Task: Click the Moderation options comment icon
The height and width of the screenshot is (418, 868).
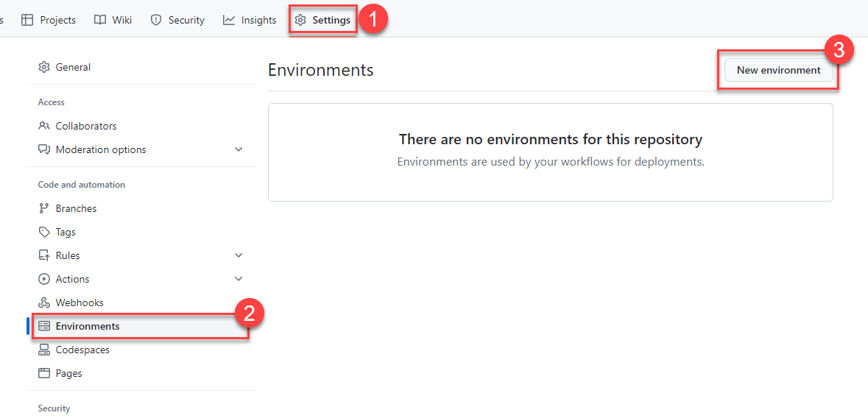Action: [x=44, y=149]
